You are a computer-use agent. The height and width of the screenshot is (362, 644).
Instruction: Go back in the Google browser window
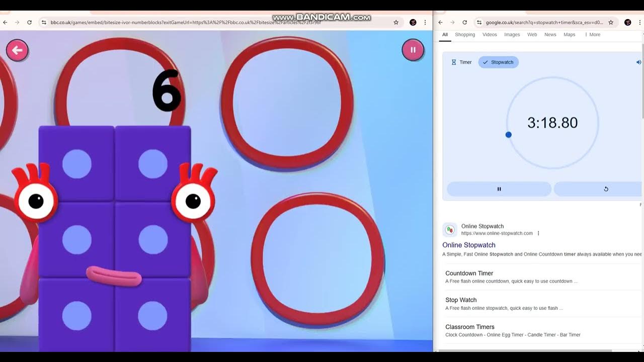440,23
